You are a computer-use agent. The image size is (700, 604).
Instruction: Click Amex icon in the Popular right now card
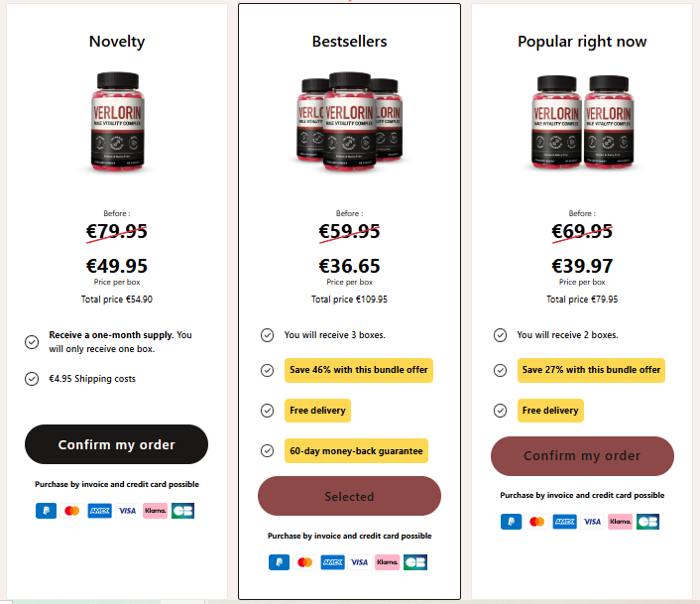[564, 521]
